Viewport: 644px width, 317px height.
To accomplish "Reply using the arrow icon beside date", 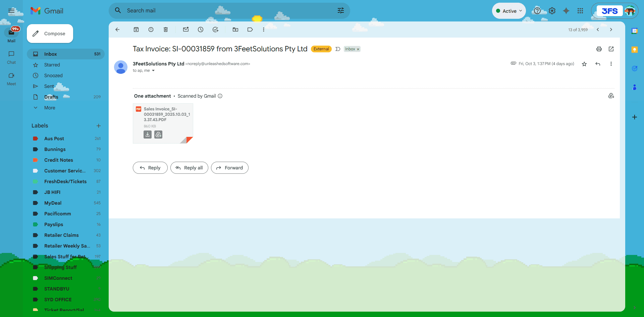I will point(598,64).
